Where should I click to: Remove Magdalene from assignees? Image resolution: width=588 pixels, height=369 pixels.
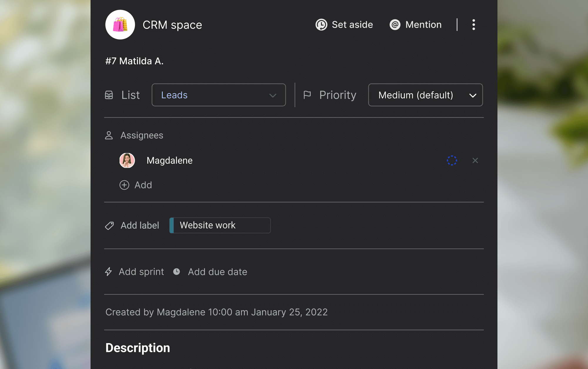(x=475, y=160)
